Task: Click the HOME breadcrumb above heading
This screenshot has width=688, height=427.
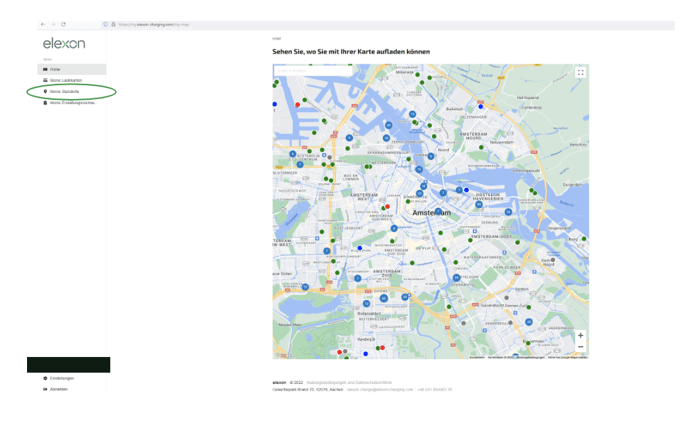Action: click(x=276, y=39)
